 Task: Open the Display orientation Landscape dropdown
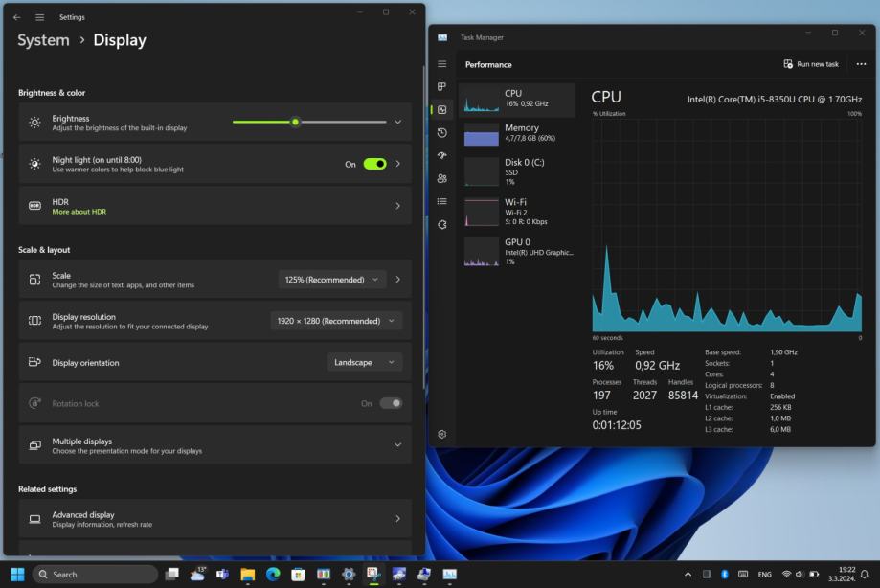coord(364,362)
